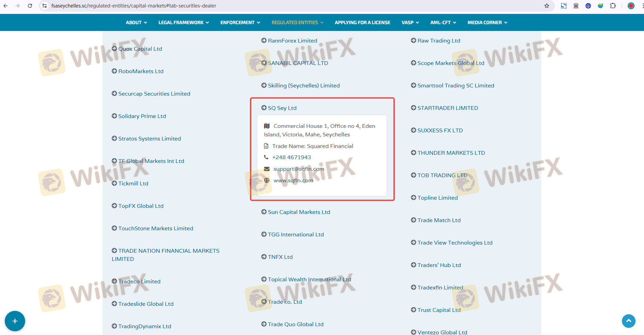Click the site info icon in address bar
Image resolution: width=644 pixels, height=335 pixels.
click(45, 6)
